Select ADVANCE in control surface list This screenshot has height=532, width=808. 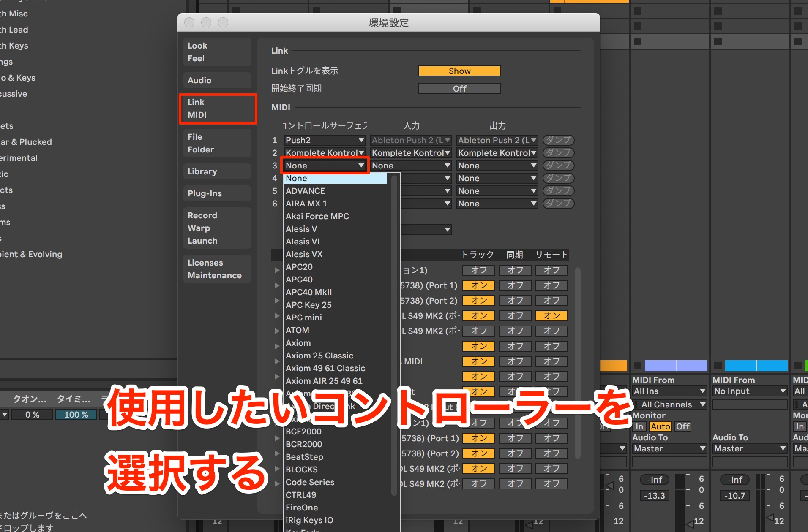pyautogui.click(x=336, y=191)
